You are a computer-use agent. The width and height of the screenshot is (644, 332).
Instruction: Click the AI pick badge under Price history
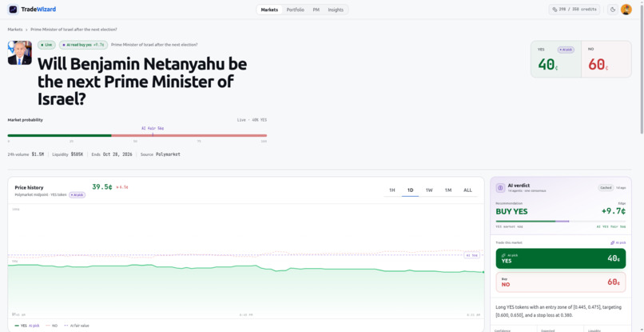(77, 194)
